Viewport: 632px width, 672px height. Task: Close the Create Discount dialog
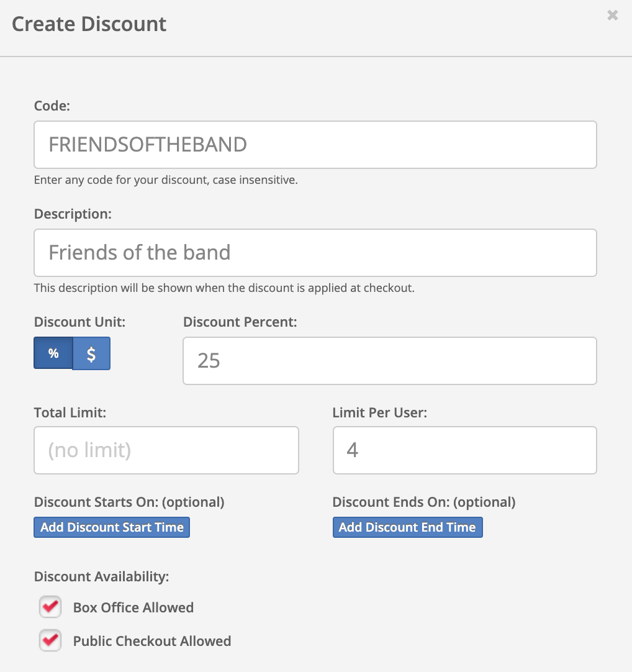pyautogui.click(x=612, y=16)
